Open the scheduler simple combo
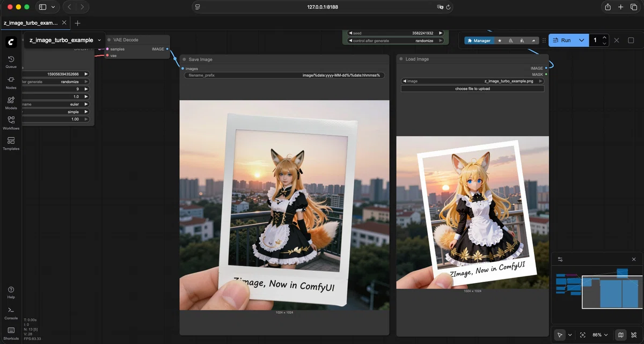The image size is (644, 344). click(56, 112)
